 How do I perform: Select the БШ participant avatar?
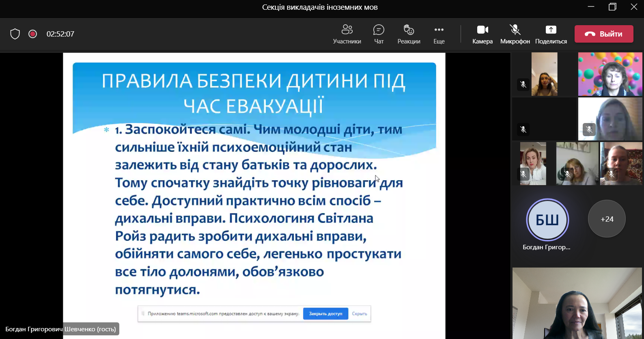[x=547, y=220]
